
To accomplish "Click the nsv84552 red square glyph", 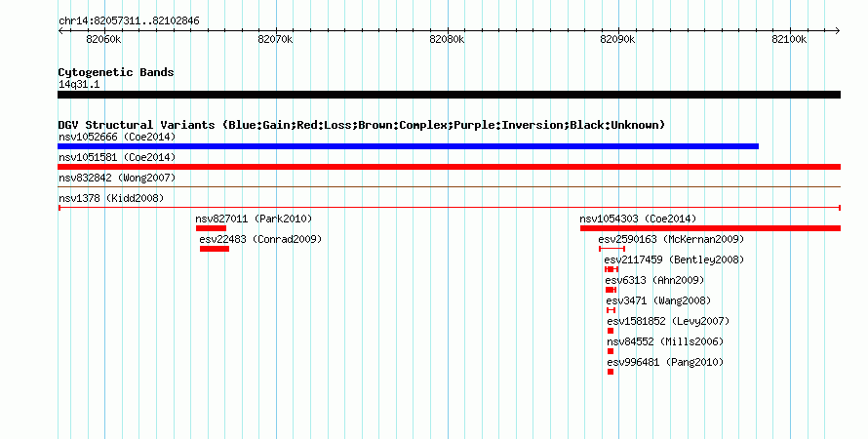I will point(611,351).
